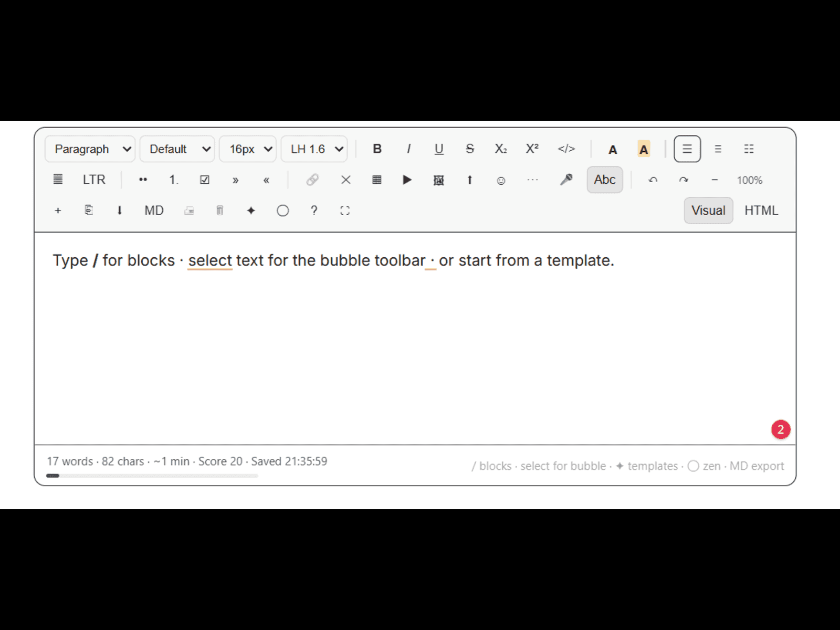Open the Paragraph block style dropdown
The width and height of the screenshot is (840, 630).
click(x=90, y=149)
